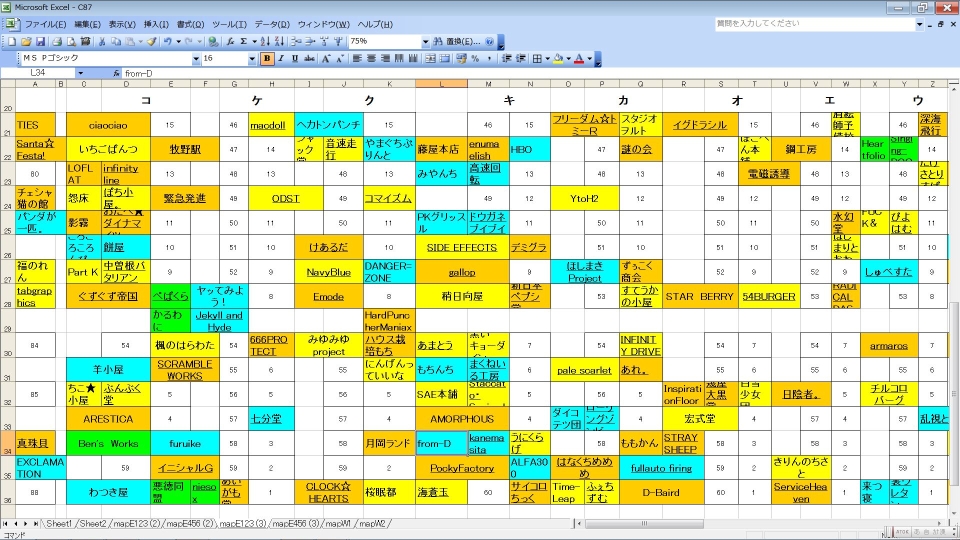960x540 pixels.
Task: Click the horizontal scrollbar thumb
Action: click(643, 523)
